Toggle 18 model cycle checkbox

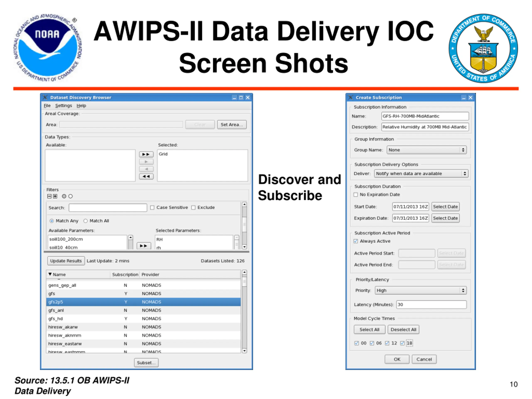(x=402, y=343)
